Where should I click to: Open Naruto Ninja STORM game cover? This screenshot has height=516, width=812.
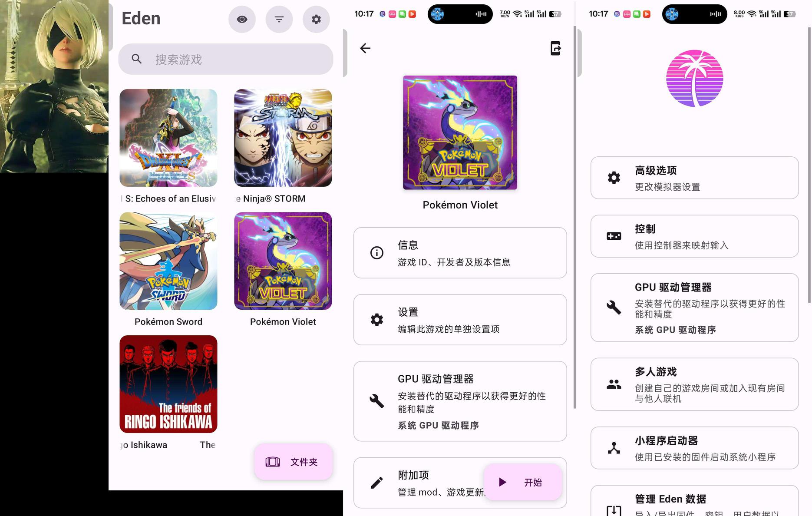click(283, 138)
